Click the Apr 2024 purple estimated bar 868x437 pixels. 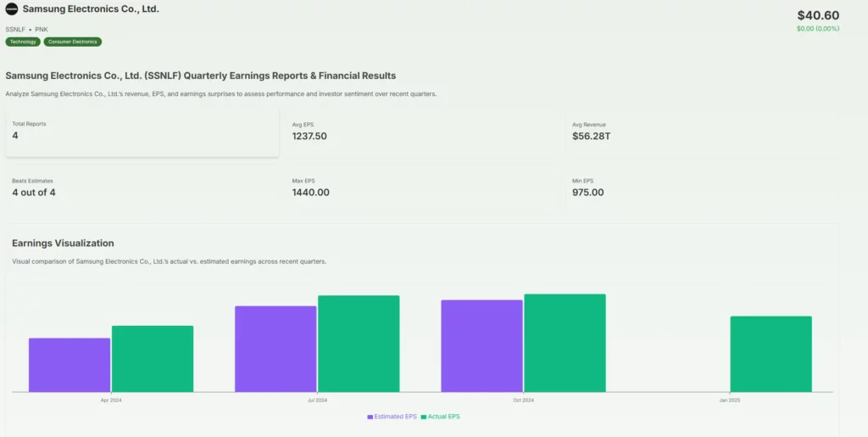tap(70, 365)
